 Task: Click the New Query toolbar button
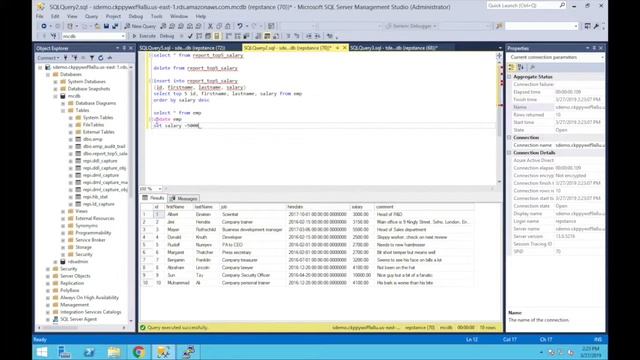point(140,26)
